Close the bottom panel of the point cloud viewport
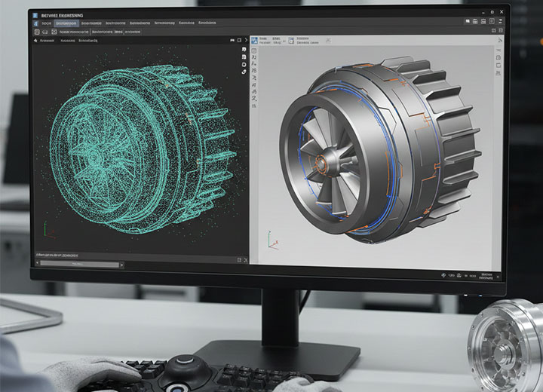This screenshot has width=543, height=392. click(244, 258)
